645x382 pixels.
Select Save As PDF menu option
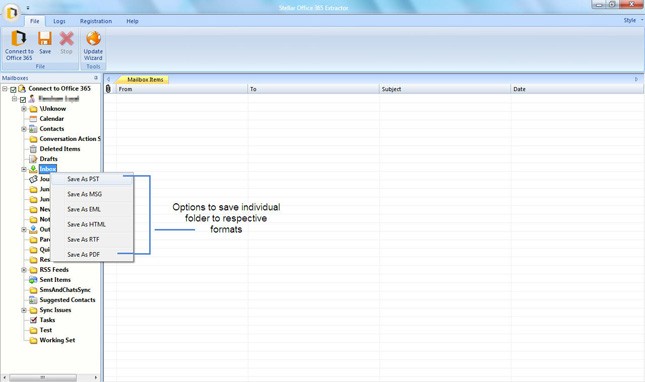[x=92, y=255]
